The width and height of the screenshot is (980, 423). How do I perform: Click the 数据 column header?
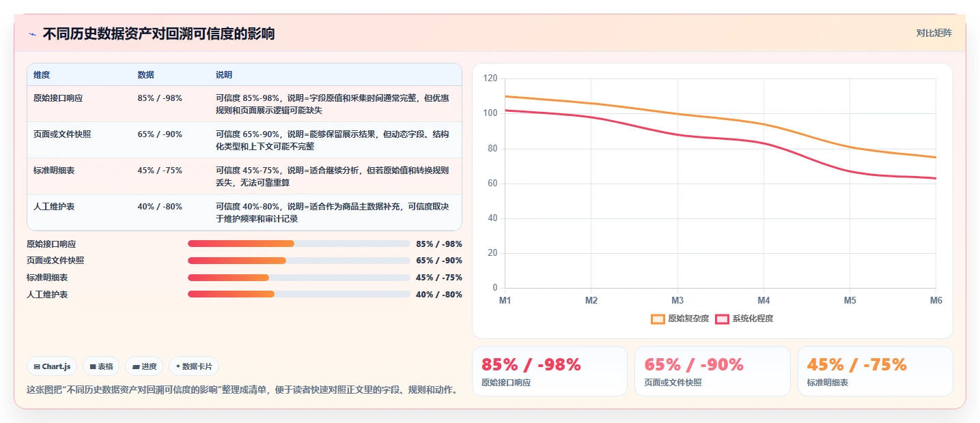pyautogui.click(x=146, y=74)
